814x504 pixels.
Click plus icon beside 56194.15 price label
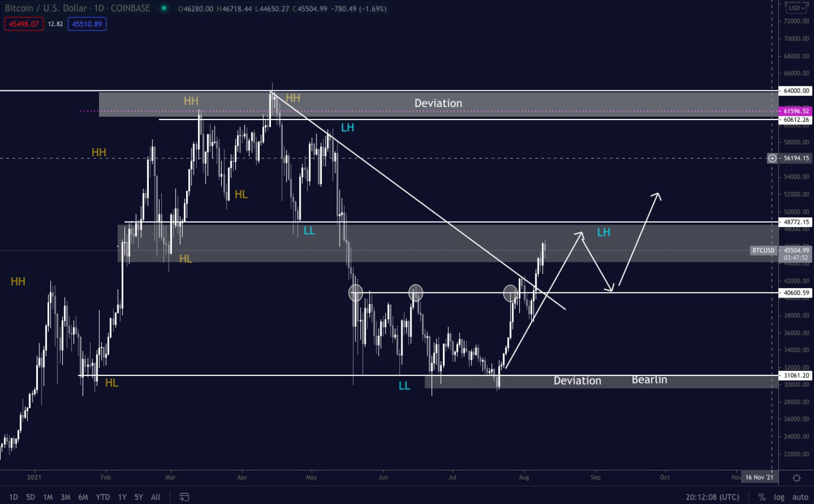(772, 158)
